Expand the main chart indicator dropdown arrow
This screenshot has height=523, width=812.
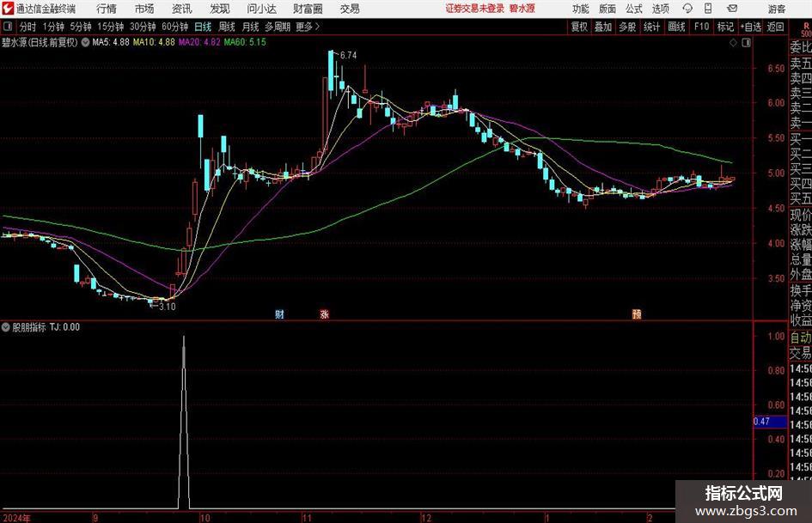pyautogui.click(x=85, y=42)
